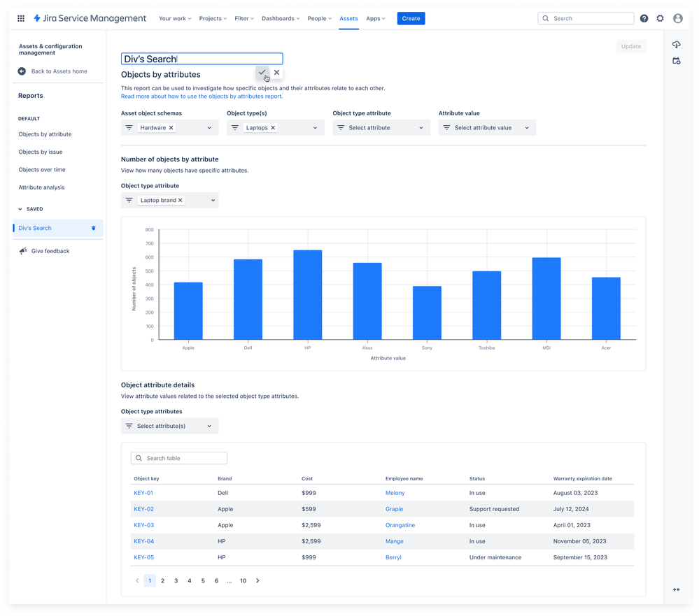
Task: Click the Update button
Action: coord(631,46)
